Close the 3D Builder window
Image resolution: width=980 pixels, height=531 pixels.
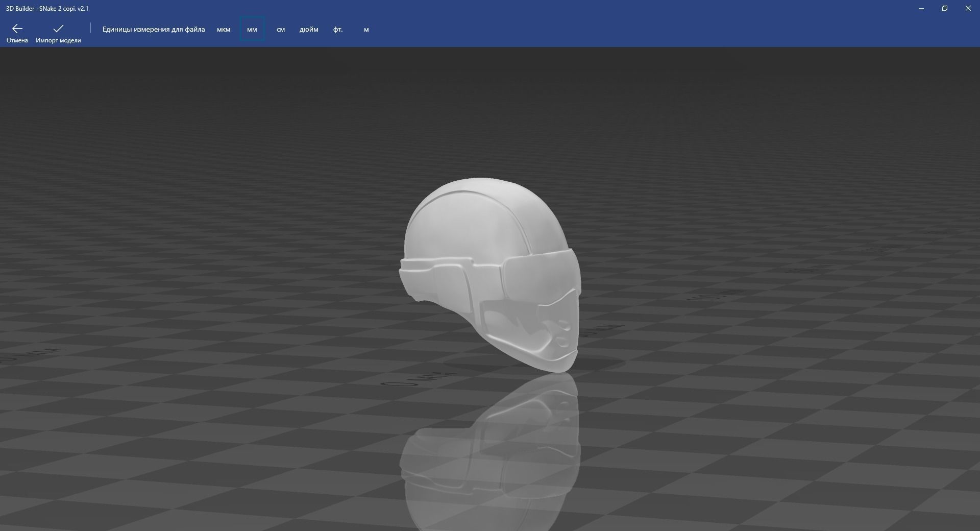click(x=968, y=8)
